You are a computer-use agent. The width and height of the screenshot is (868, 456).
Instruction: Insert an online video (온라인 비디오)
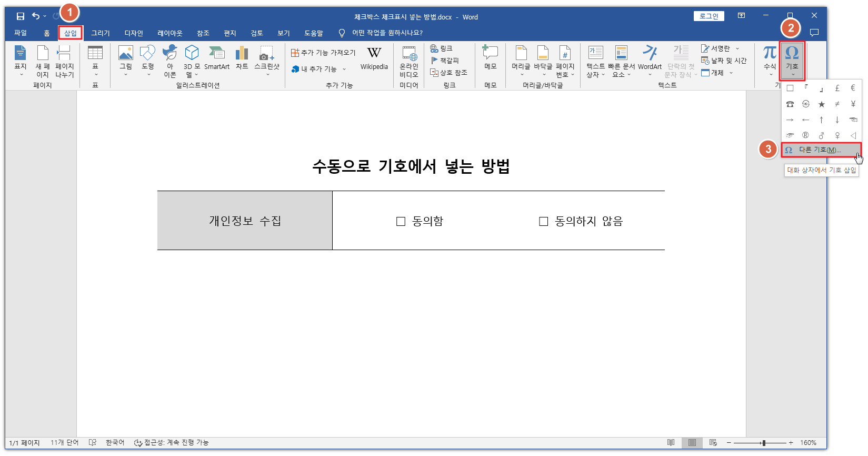point(409,61)
